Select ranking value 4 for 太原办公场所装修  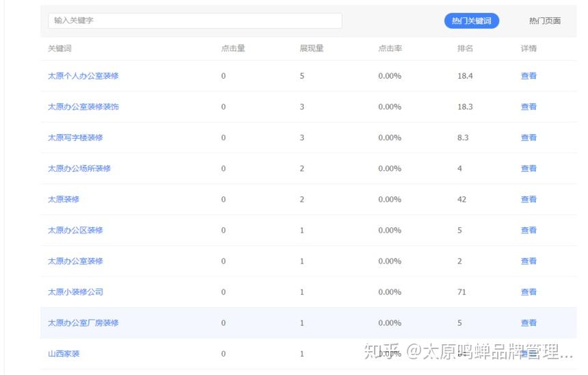click(459, 168)
